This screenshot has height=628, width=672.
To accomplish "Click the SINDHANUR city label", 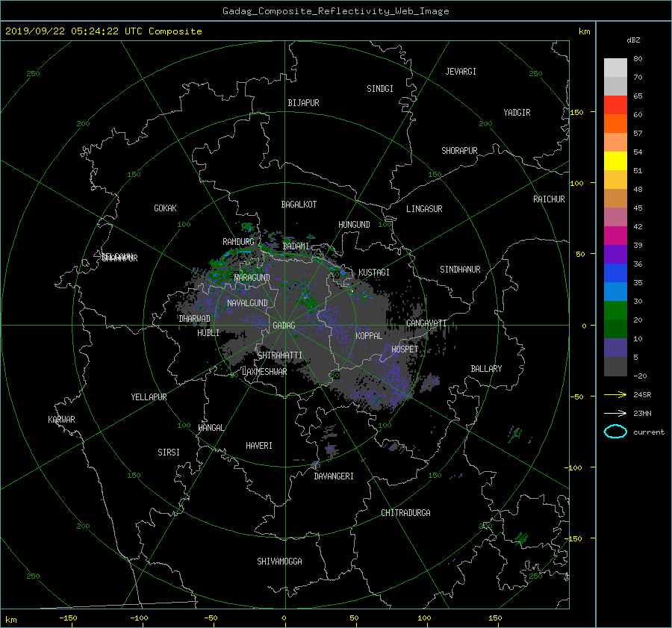I will click(460, 270).
